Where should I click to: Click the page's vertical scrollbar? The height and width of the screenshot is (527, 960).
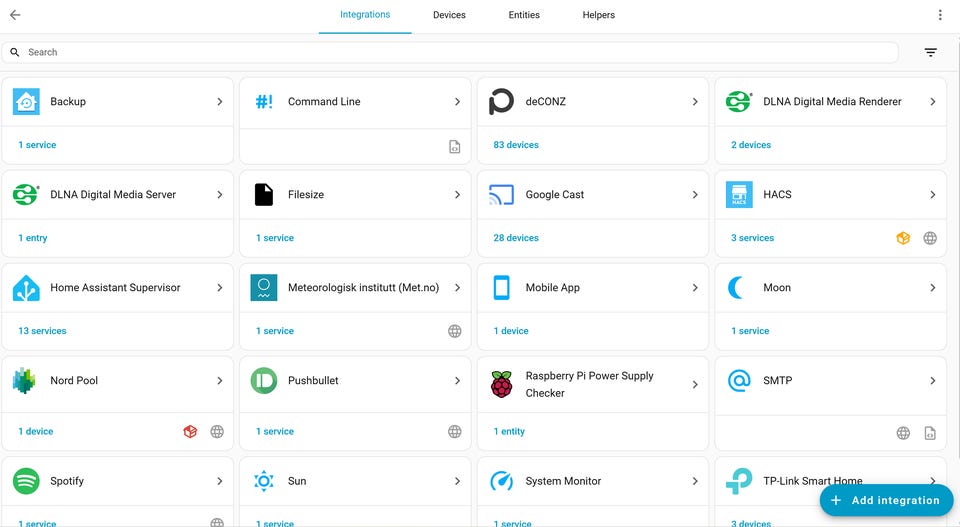pyautogui.click(x=957, y=245)
